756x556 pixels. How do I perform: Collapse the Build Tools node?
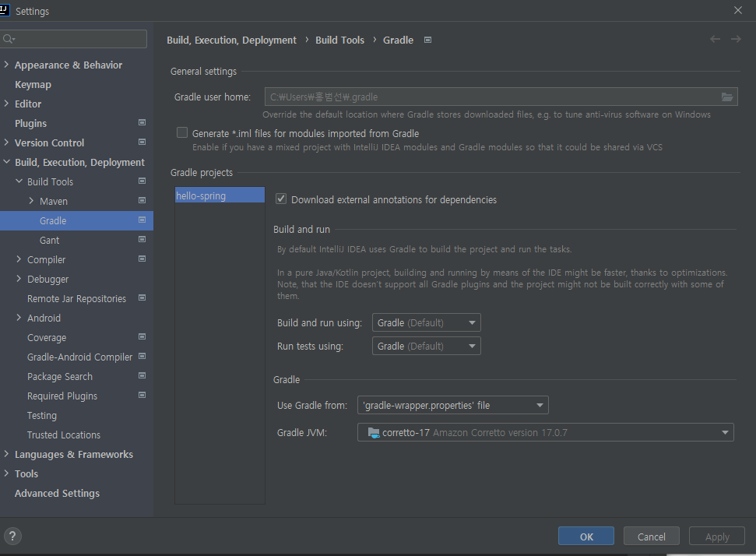coord(19,181)
